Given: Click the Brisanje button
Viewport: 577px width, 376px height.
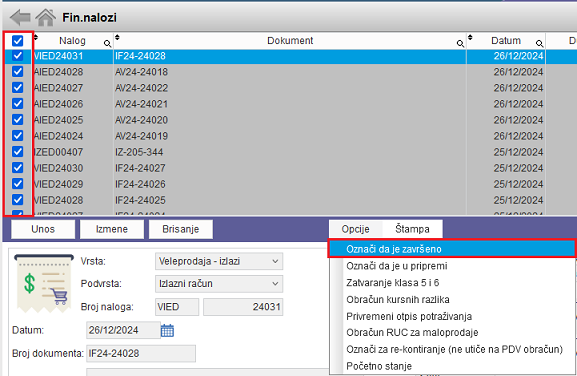Looking at the screenshot, I should [181, 229].
